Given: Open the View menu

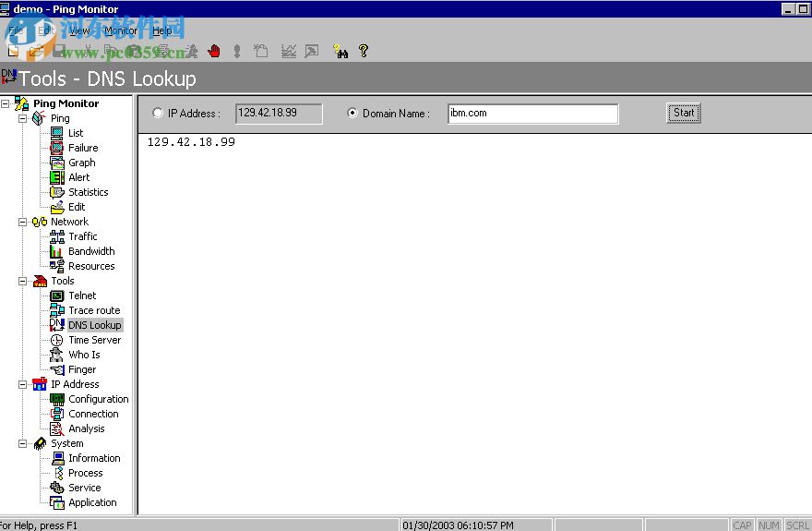Looking at the screenshot, I should pos(79,30).
